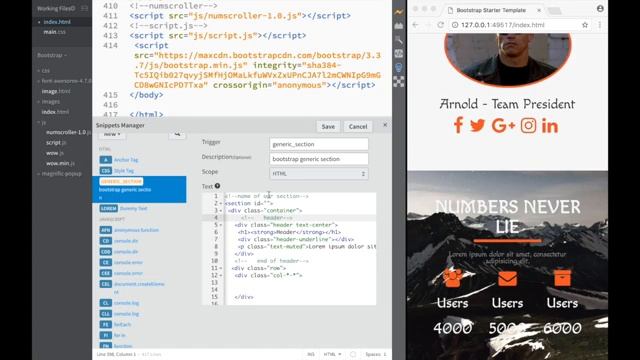Save the snippet
Screen dimensions: 640x360
pyautogui.click(x=328, y=127)
